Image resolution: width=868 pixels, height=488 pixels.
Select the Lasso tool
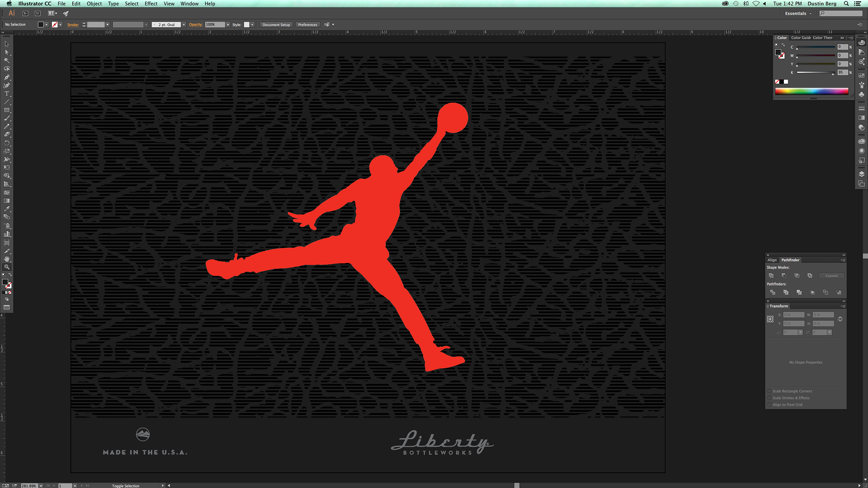click(7, 69)
